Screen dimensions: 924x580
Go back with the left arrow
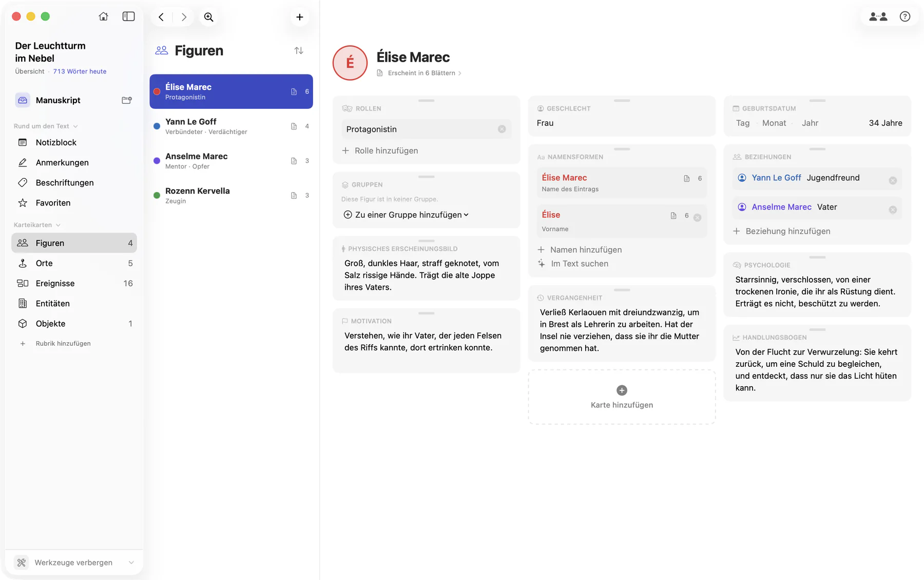click(161, 17)
